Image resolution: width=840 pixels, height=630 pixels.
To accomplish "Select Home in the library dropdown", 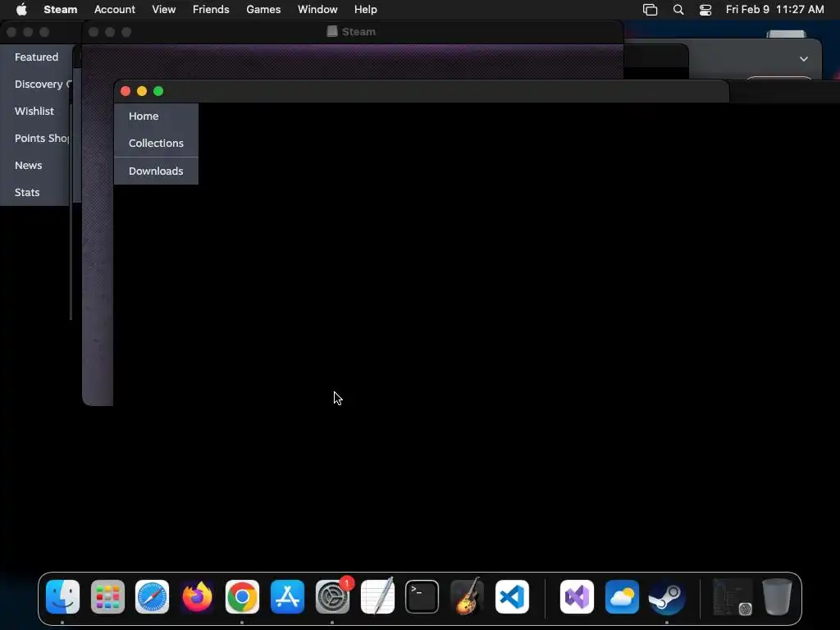I will 156,116.
